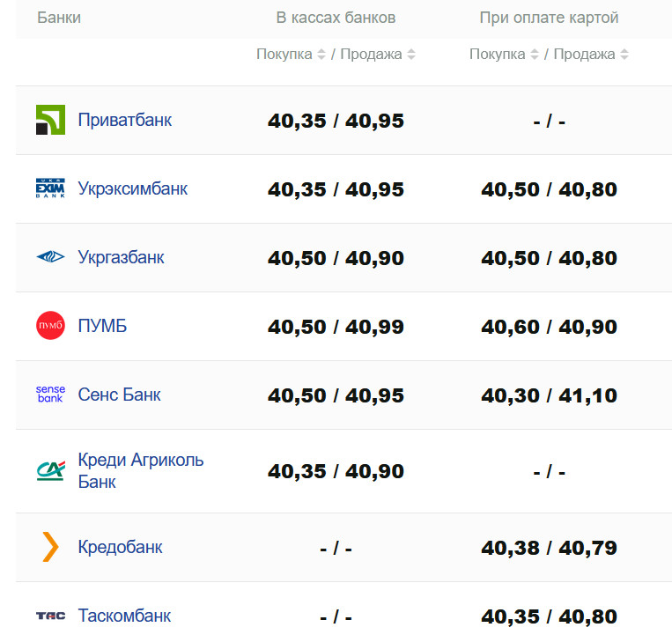Click the red ПУМБ logo

click(x=50, y=326)
